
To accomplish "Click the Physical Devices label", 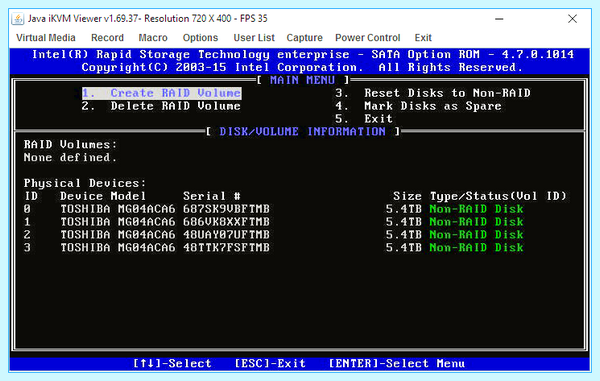I will point(85,183).
